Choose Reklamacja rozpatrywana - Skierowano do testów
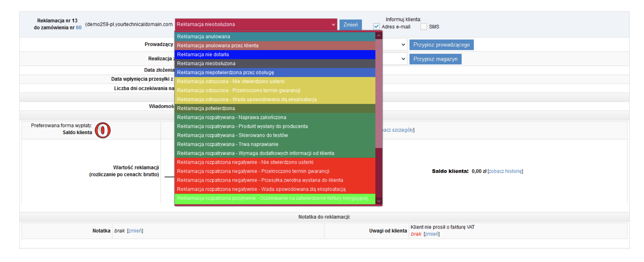Viewport: 644px width, 262px height. click(275, 135)
